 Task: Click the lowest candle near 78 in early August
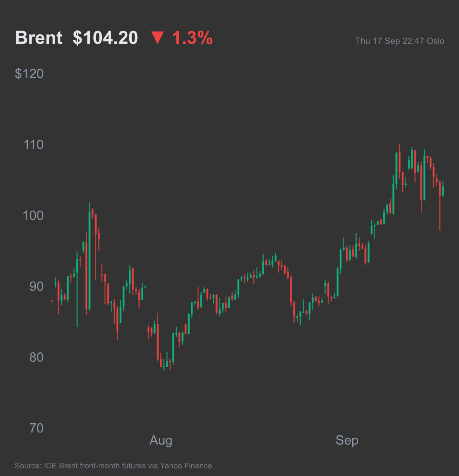pyautogui.click(x=164, y=365)
